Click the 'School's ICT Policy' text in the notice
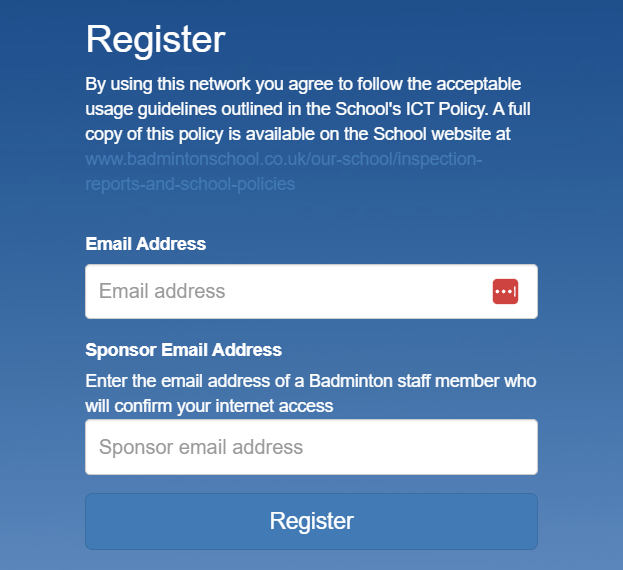The height and width of the screenshot is (570, 623). pyautogui.click(x=412, y=109)
